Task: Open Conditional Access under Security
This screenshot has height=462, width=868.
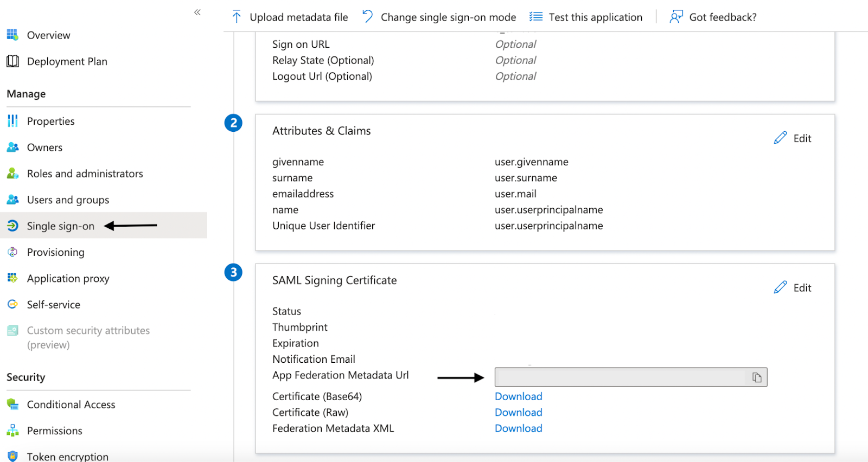Action: pos(71,405)
